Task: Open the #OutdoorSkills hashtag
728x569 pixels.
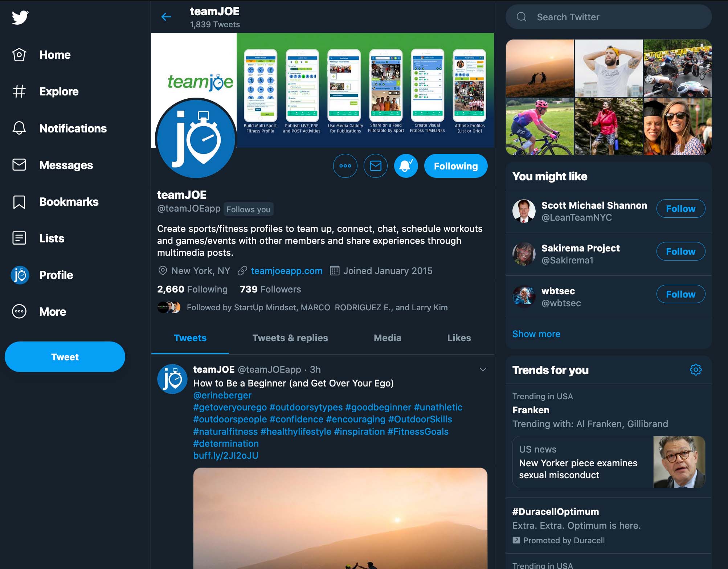Action: [420, 419]
